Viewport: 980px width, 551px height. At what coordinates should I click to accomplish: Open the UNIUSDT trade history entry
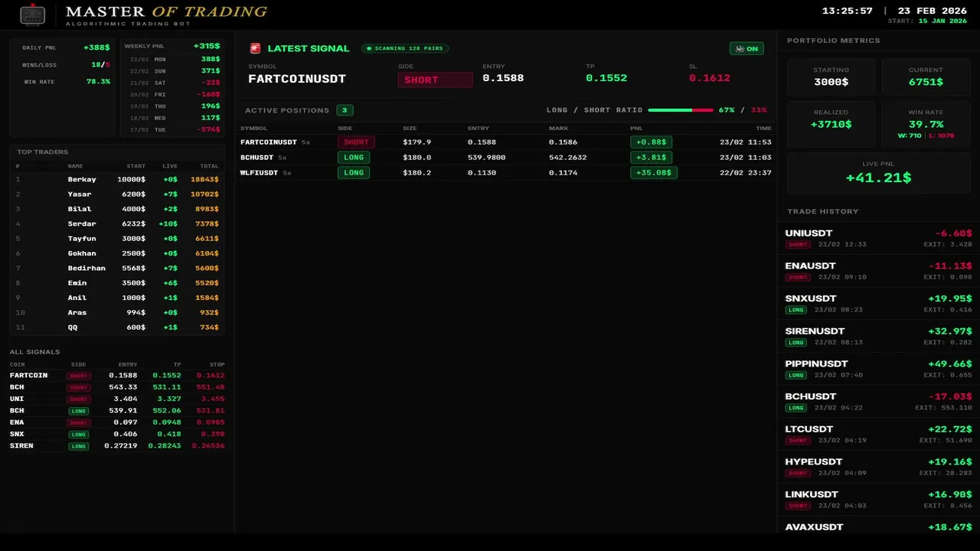[x=878, y=239]
